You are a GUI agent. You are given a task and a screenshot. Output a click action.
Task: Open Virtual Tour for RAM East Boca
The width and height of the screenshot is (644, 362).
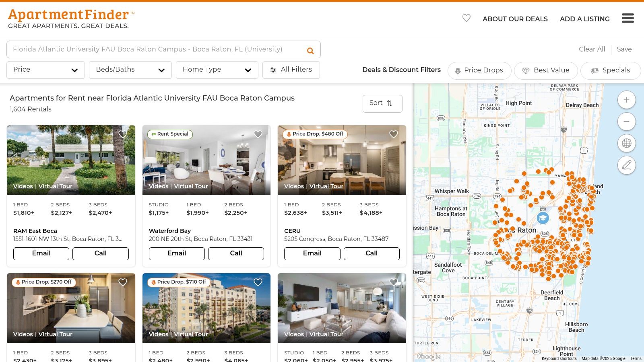[x=56, y=186]
